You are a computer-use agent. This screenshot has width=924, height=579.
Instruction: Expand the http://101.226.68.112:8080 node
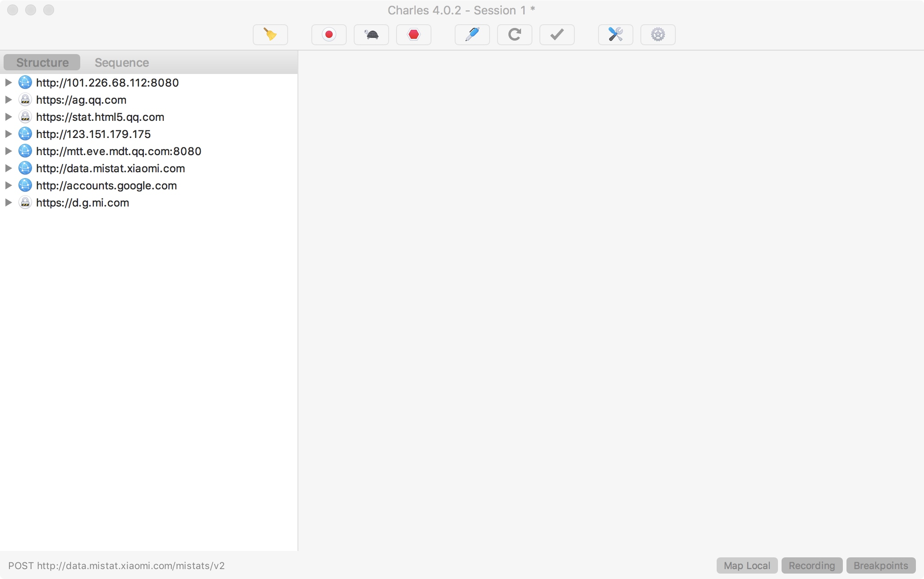pyautogui.click(x=8, y=83)
